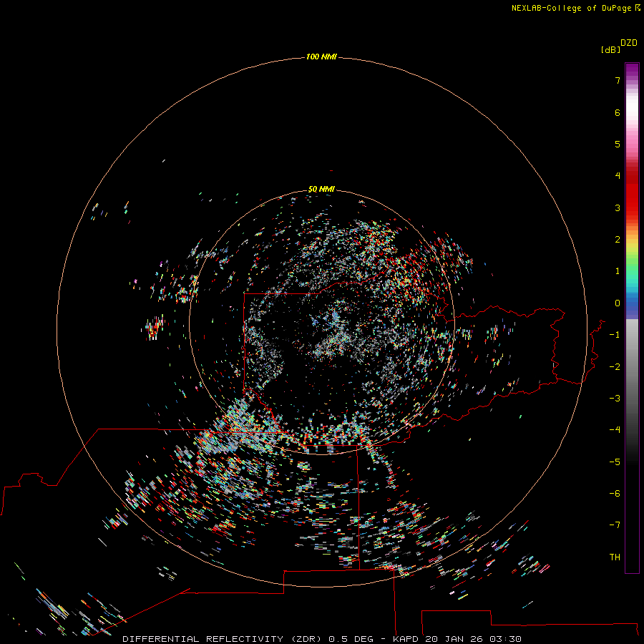The image size is (644, 644).
Task: Click the legend value -4
Action: (x=615, y=429)
